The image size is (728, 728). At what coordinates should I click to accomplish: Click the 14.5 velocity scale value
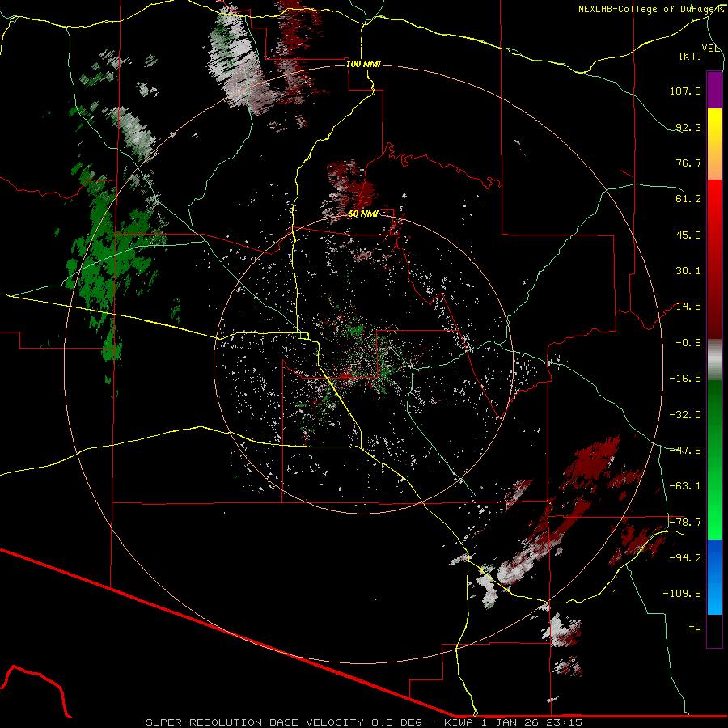click(x=688, y=307)
